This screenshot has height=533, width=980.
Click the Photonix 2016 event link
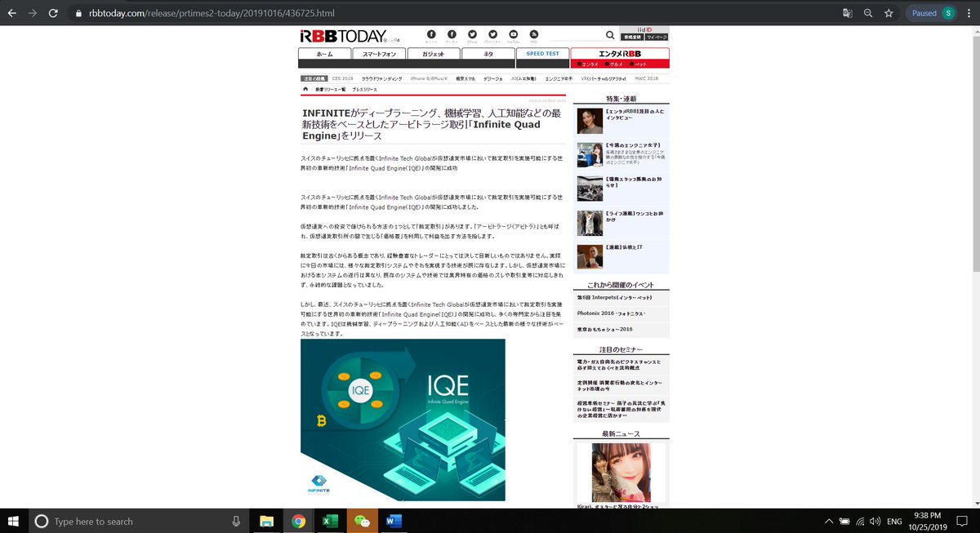(611, 313)
